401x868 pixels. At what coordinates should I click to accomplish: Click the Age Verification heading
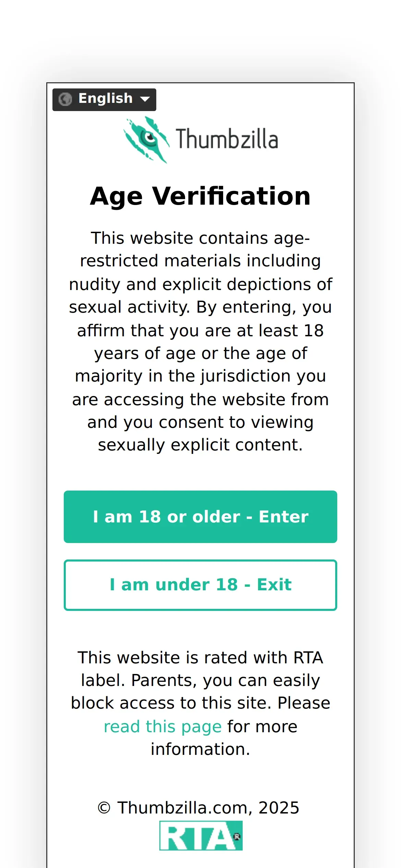tap(200, 196)
